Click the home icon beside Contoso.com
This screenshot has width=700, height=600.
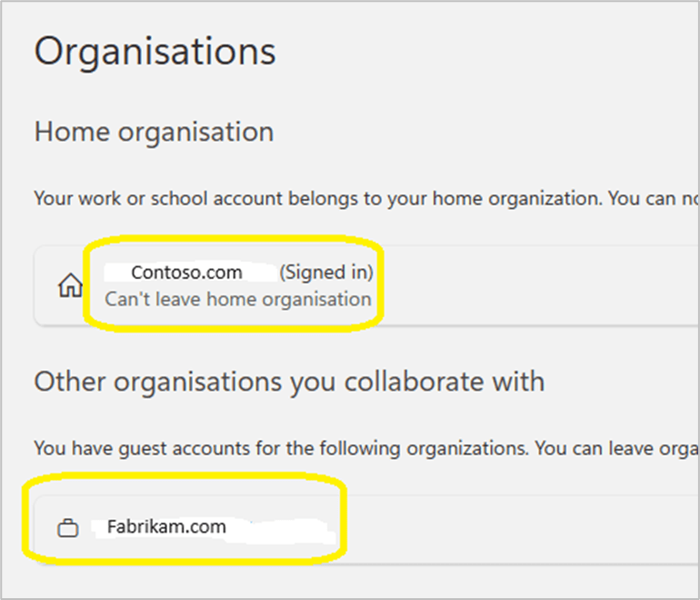[x=69, y=285]
